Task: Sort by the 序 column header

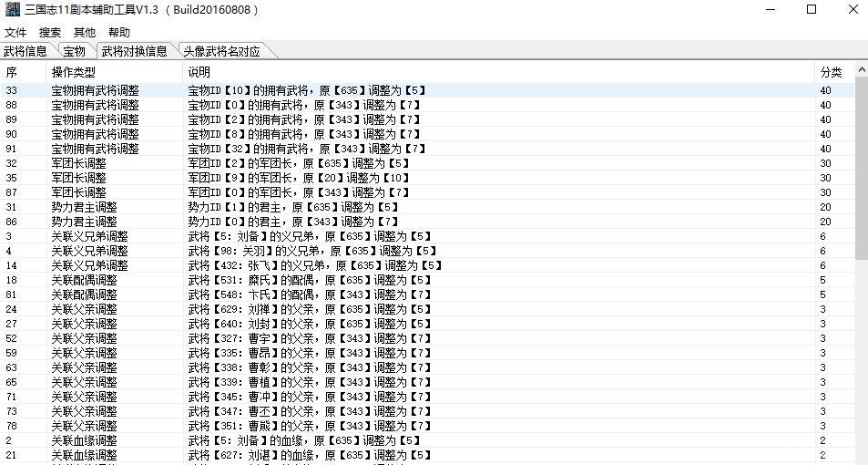Action: 24,72
